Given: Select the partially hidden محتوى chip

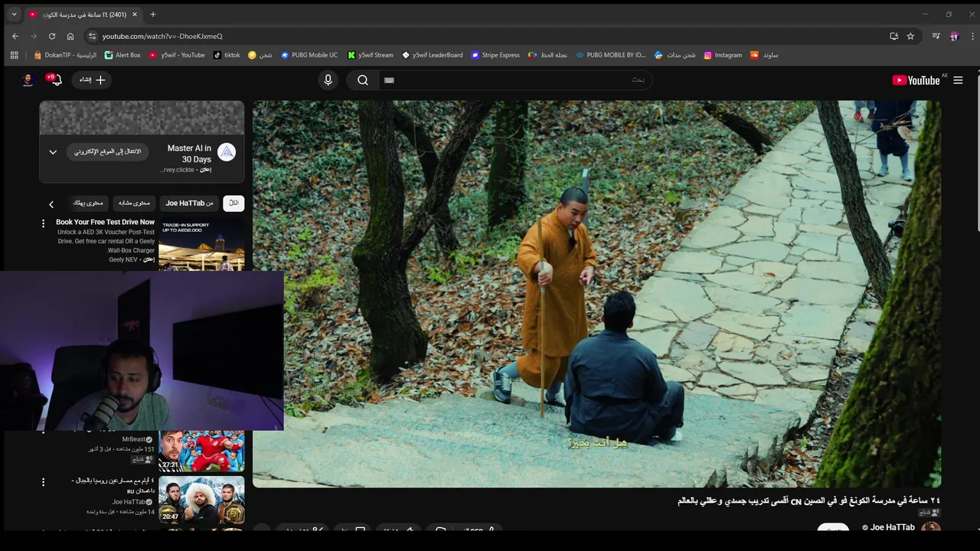Looking at the screenshot, I should pos(88,204).
